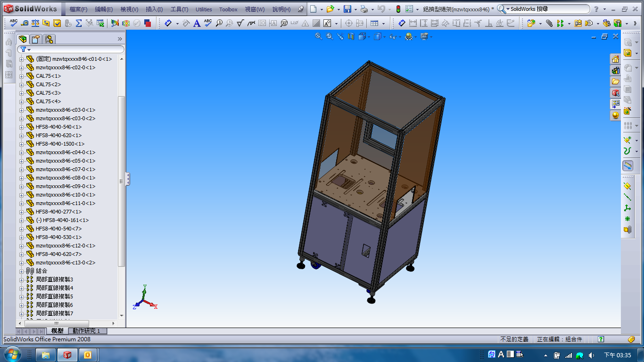Open SolidWorks taskbar button
This screenshot has height=362, width=644.
tap(67, 355)
